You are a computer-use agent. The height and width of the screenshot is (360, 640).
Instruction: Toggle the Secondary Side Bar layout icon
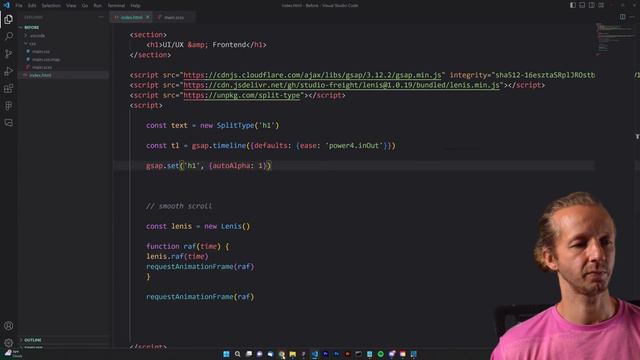click(x=592, y=5)
